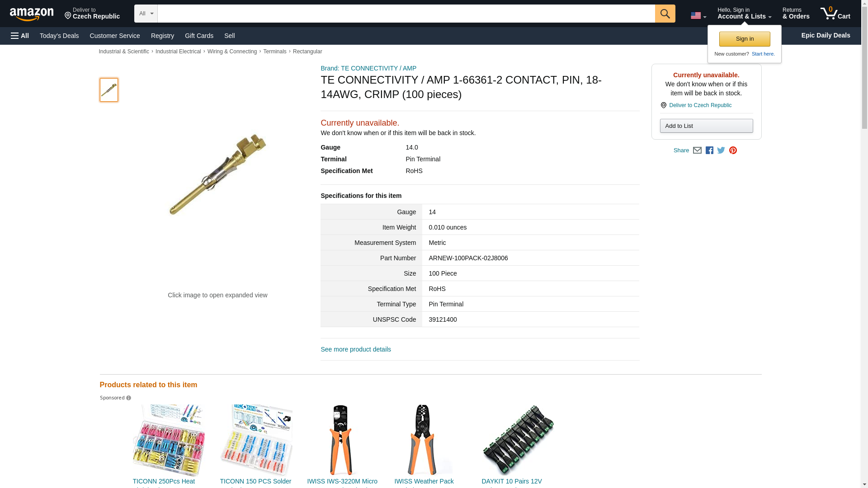Click the magnifying glass search button
Viewport: 868px width, 488px height.
pyautogui.click(x=665, y=14)
